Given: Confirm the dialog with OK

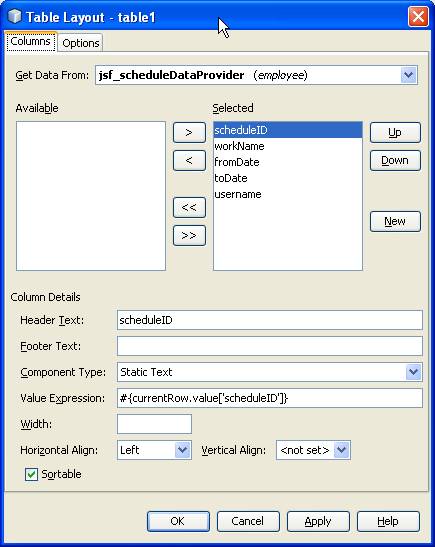Looking at the screenshot, I should pyautogui.click(x=178, y=521).
